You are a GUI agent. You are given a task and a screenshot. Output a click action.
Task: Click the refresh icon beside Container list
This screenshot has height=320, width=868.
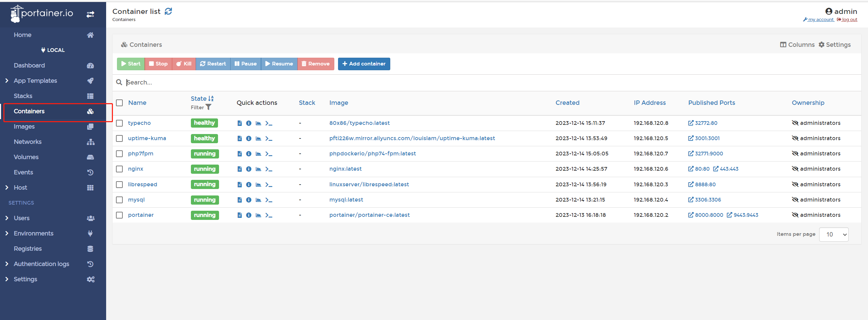click(168, 12)
